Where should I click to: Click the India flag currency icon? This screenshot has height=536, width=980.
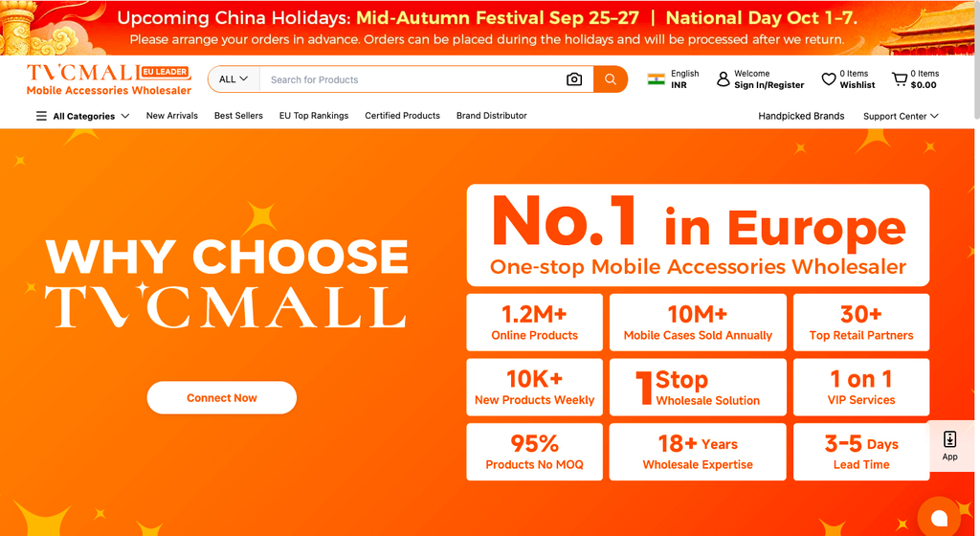pyautogui.click(x=656, y=79)
